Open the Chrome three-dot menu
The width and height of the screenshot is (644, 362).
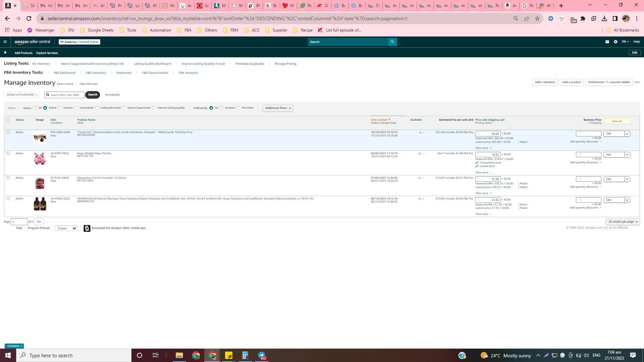[637, 18]
